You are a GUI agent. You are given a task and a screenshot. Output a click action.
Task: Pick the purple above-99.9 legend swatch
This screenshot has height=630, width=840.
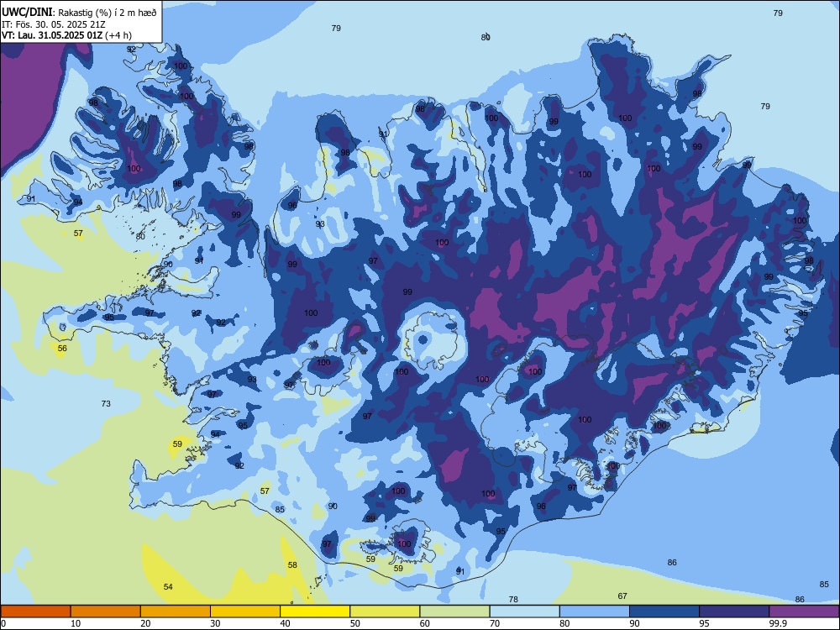(804, 612)
